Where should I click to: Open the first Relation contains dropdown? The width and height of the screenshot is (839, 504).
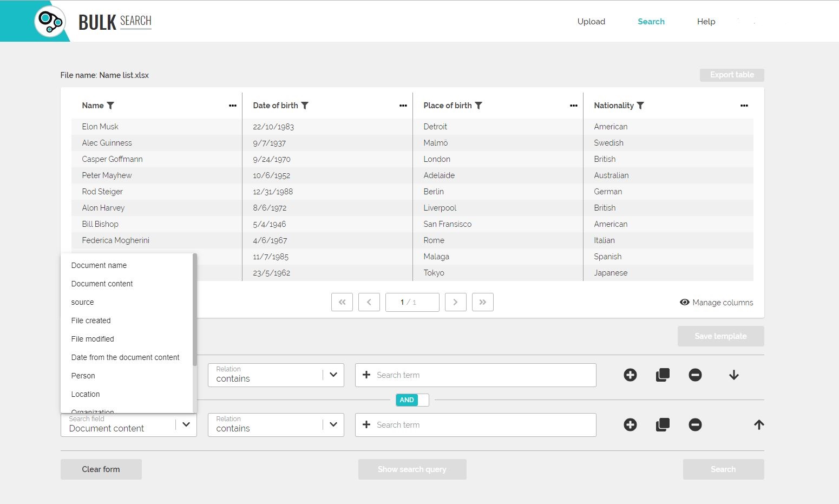coord(333,375)
